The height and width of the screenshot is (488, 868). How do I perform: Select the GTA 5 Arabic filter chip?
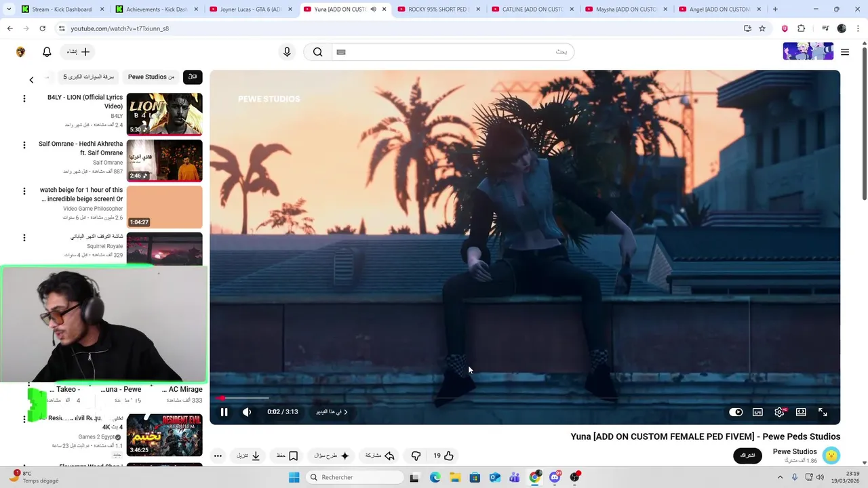pos(89,77)
